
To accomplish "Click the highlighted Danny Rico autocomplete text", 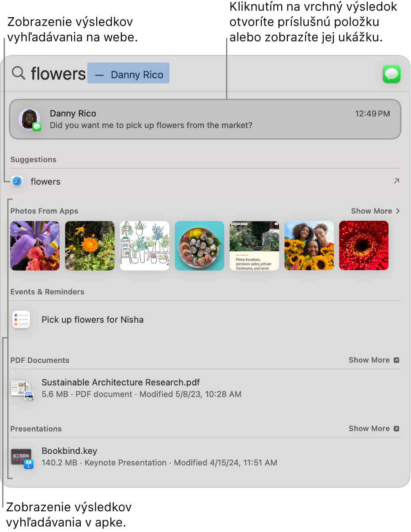I will pyautogui.click(x=128, y=73).
